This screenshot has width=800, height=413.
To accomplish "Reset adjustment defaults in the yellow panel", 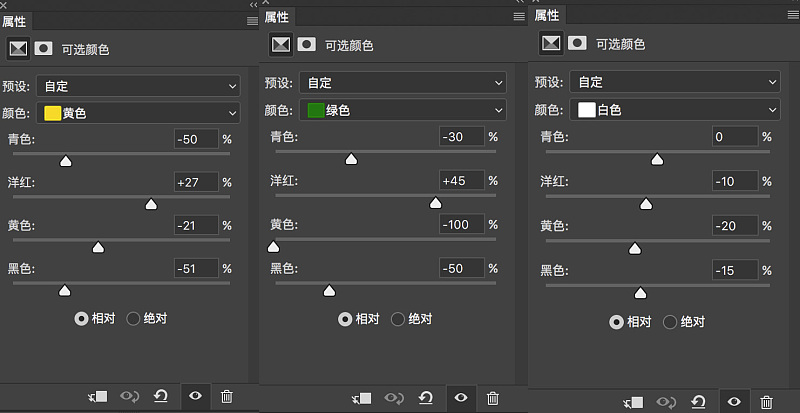I will 161,396.
